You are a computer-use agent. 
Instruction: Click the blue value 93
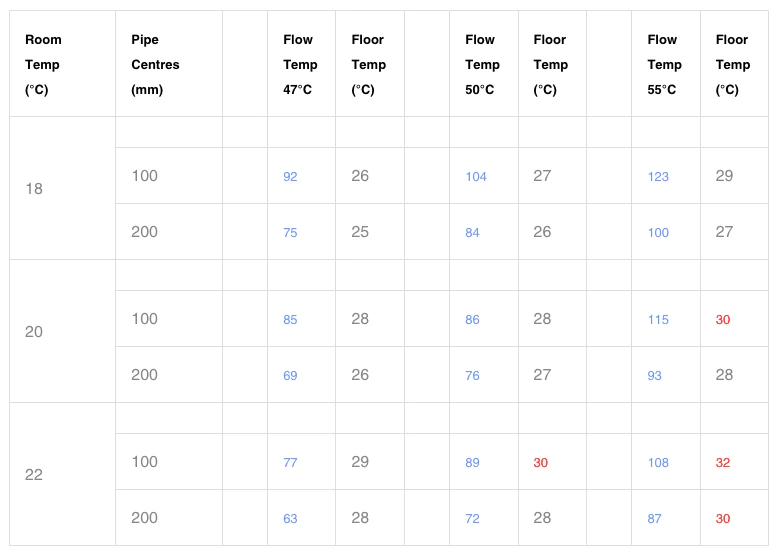[654, 375]
